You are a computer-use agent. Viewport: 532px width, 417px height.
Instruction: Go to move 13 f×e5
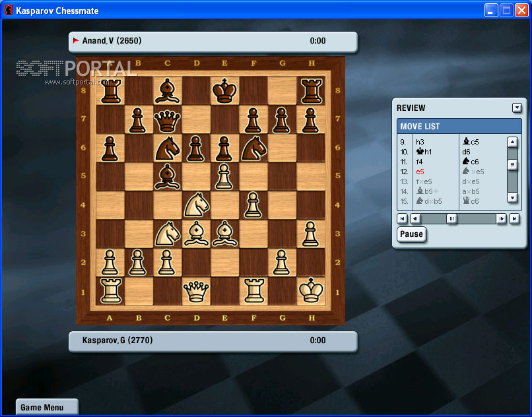click(x=424, y=181)
